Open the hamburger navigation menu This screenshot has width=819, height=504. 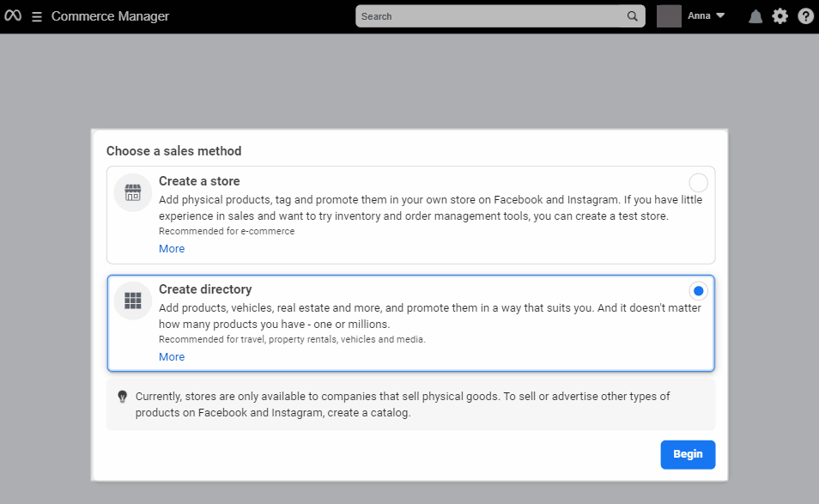click(37, 16)
